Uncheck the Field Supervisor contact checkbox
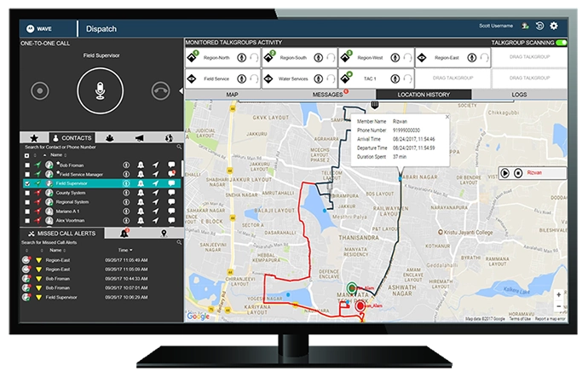Image resolution: width=588 pixels, height=377 pixels. tap(27, 183)
